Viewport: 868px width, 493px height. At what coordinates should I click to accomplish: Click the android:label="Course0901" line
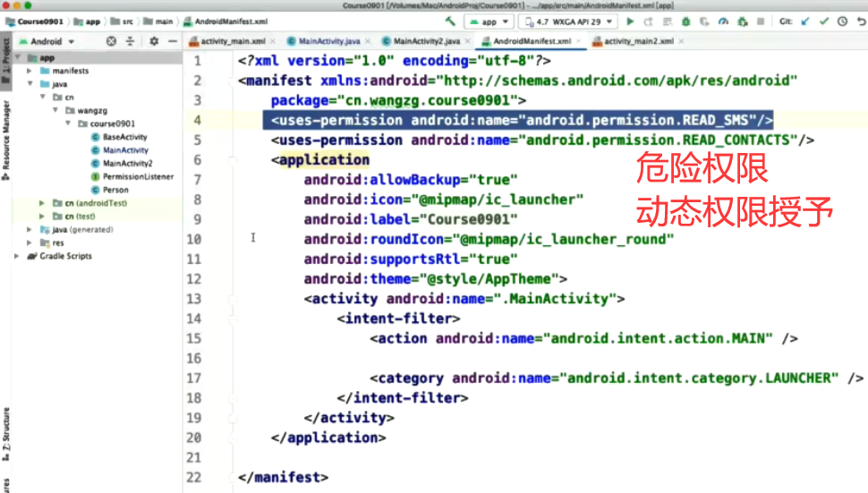pyautogui.click(x=410, y=219)
